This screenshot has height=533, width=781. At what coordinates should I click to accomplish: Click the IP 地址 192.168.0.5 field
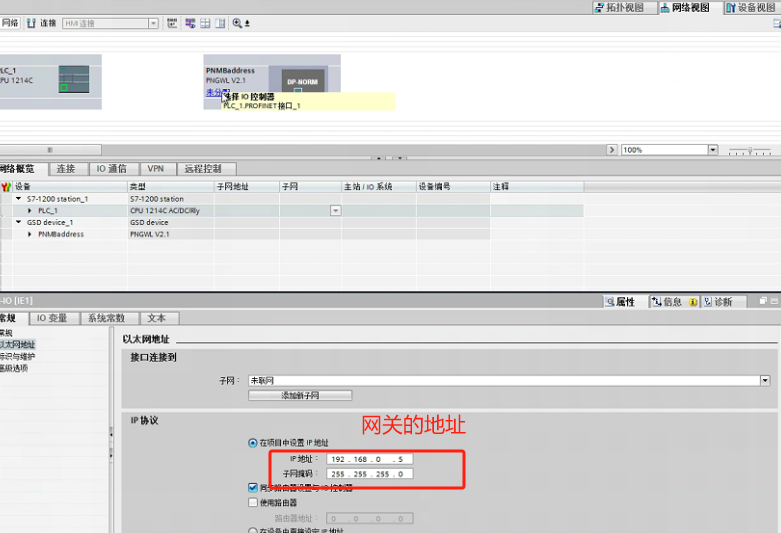point(370,459)
